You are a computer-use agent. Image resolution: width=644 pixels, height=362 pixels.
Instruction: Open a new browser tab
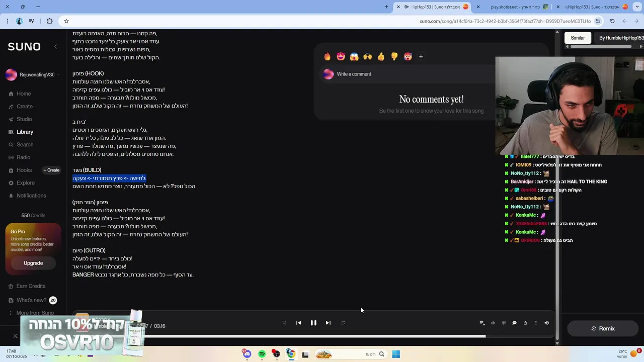(x=386, y=7)
